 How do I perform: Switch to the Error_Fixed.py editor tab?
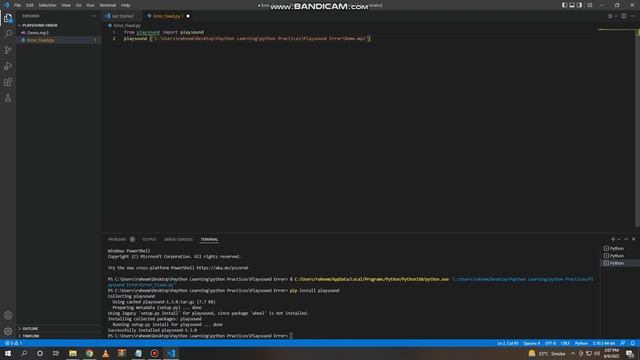coord(167,16)
